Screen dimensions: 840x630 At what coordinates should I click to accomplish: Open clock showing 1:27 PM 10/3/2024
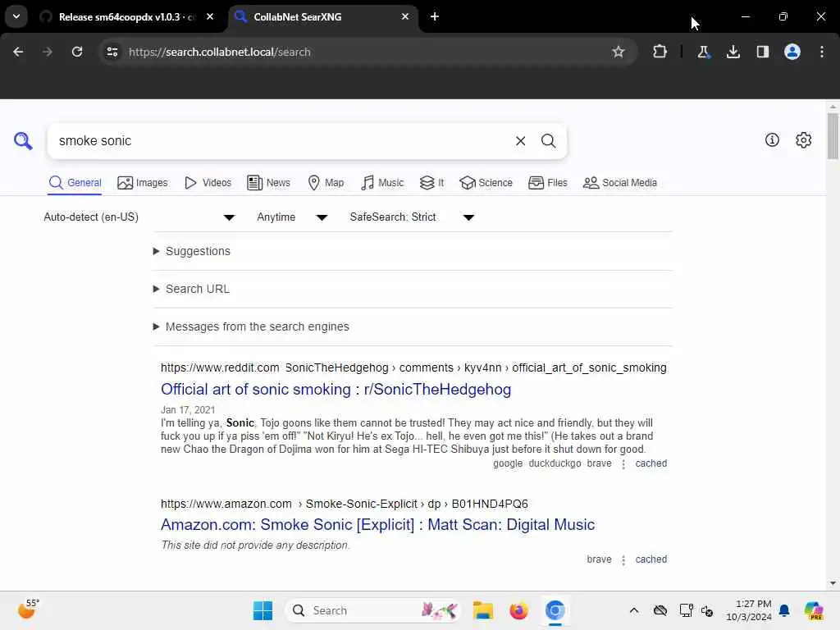click(x=748, y=610)
